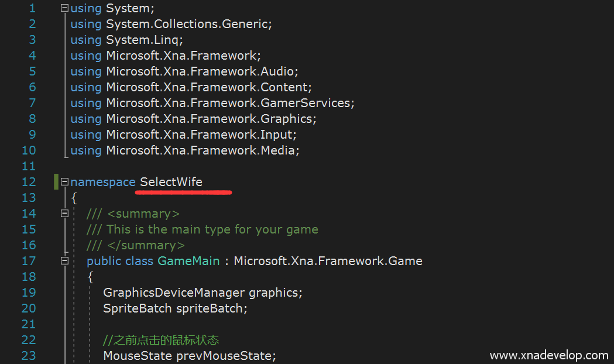This screenshot has width=614, height=364.
Task: Click line number 12 in gutter
Action: point(29,182)
